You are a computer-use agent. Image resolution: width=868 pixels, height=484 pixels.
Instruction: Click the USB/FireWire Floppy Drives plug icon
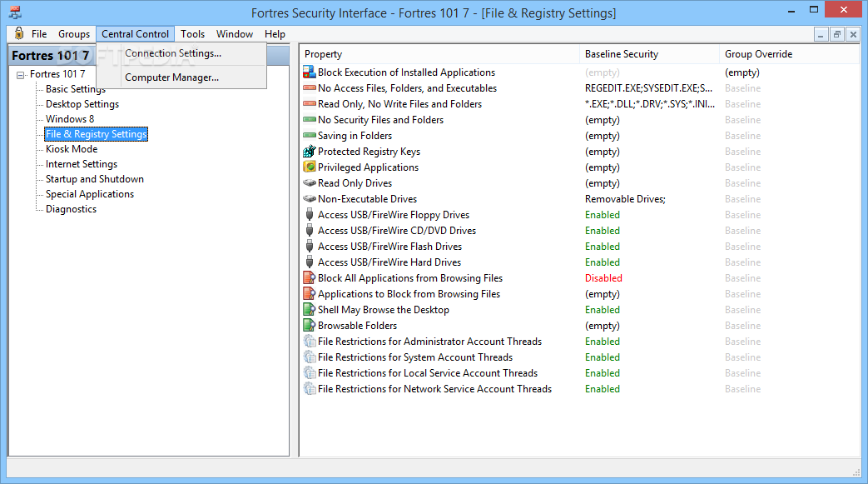tap(310, 215)
